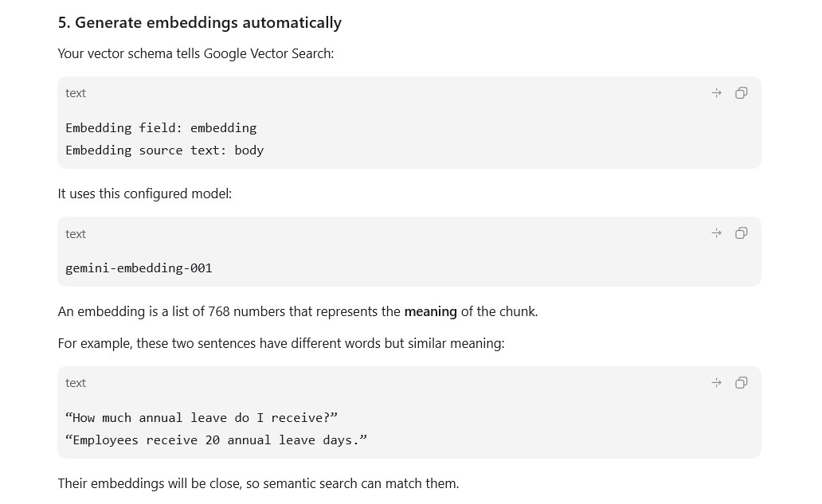Click the 'For example, these two sentences' paragraph
The width and height of the screenshot is (822, 504).
281,344
